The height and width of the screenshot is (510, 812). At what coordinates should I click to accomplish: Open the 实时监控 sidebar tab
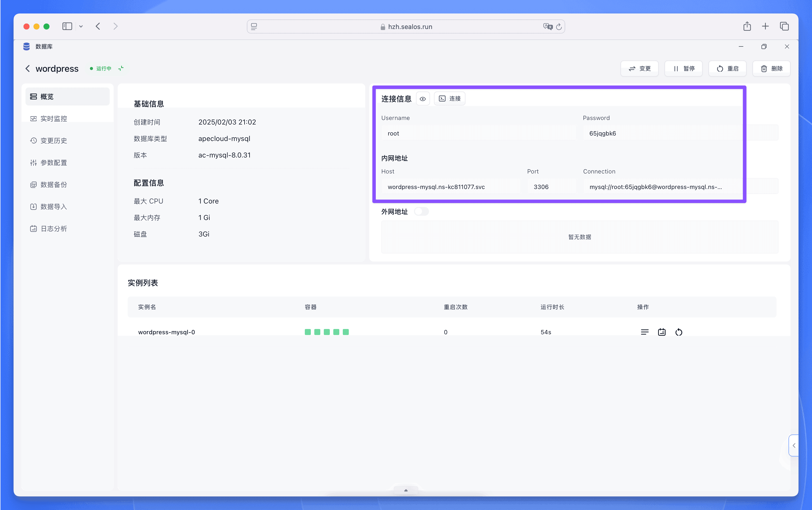click(67, 119)
